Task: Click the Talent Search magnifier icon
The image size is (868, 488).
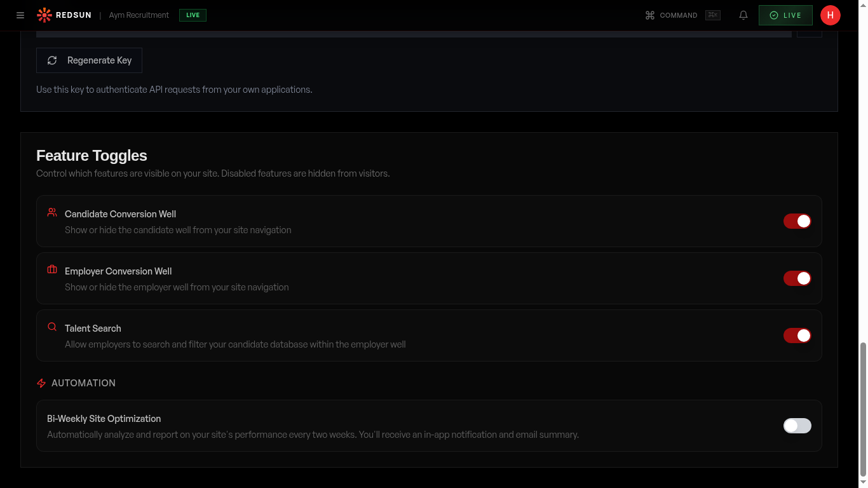Action: click(x=51, y=327)
